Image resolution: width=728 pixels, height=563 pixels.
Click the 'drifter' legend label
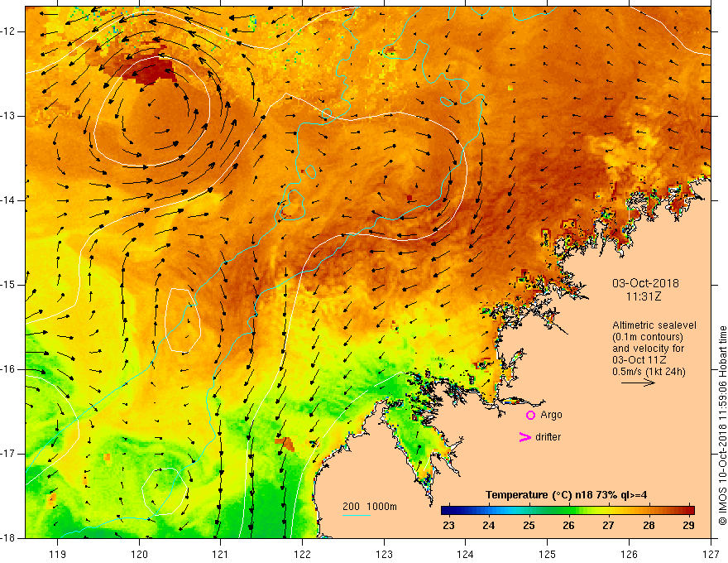pyautogui.click(x=548, y=436)
